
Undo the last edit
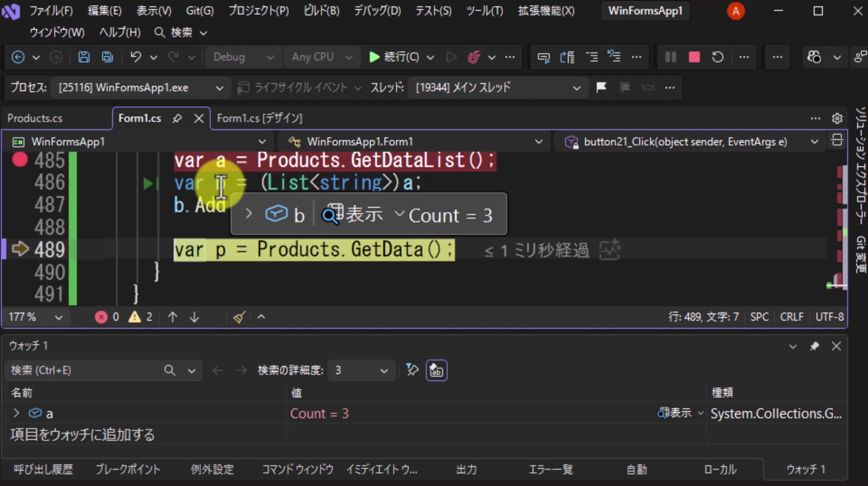(136, 57)
